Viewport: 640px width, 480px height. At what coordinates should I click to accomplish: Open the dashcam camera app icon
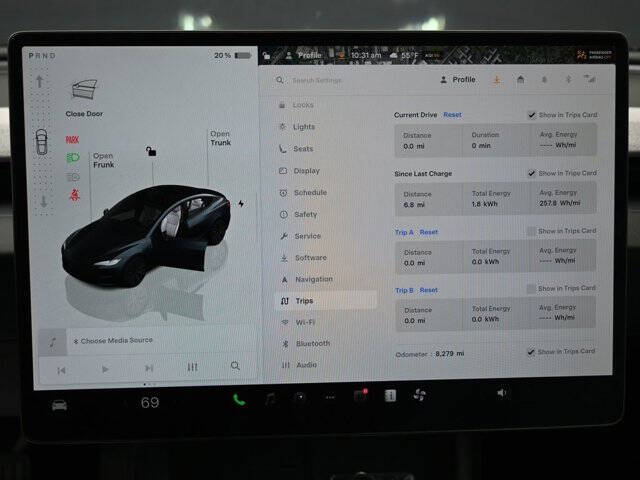(300, 397)
